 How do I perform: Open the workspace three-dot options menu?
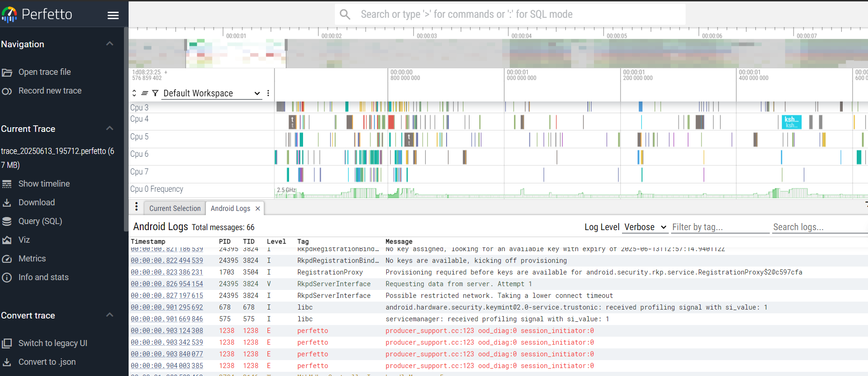tap(268, 93)
